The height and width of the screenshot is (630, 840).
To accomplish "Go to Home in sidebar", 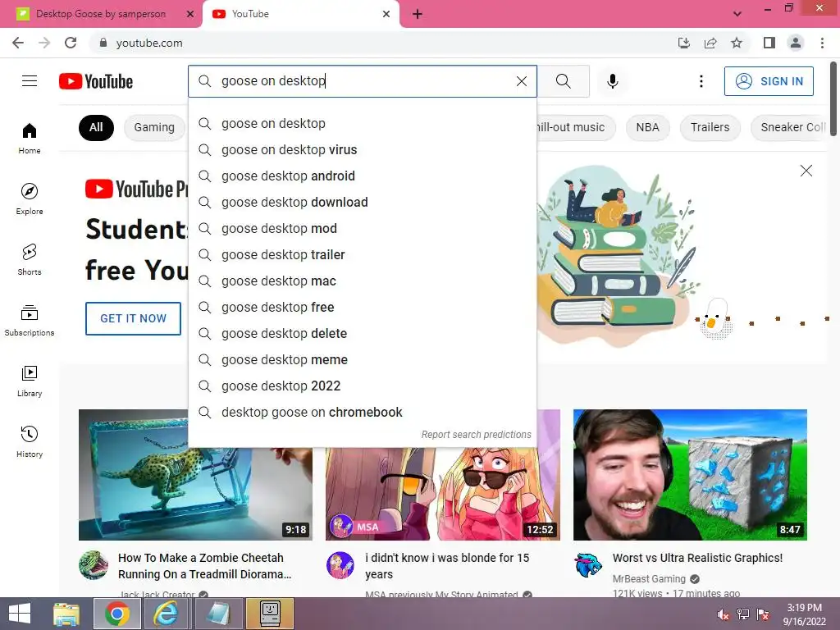I will 30,138.
